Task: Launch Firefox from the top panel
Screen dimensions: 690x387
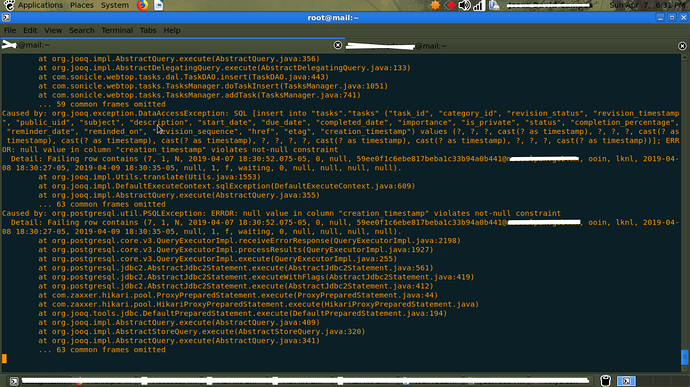Action: (142, 5)
